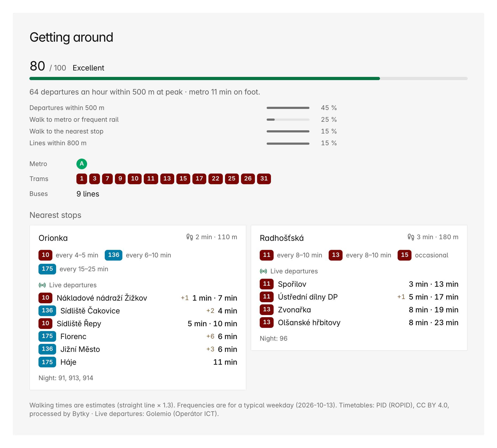Click the walking footsteps icon on Radhošťská card
This screenshot has width=497, height=448.
click(411, 237)
